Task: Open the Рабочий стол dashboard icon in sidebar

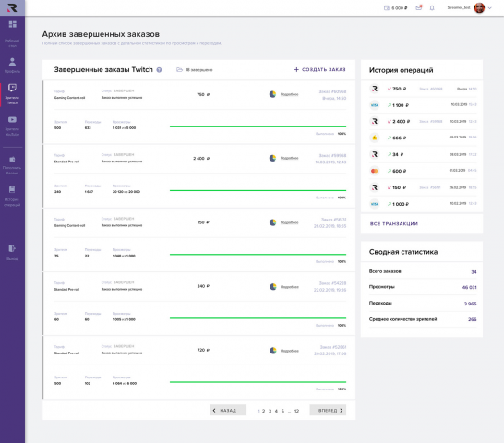Action: 13,24
